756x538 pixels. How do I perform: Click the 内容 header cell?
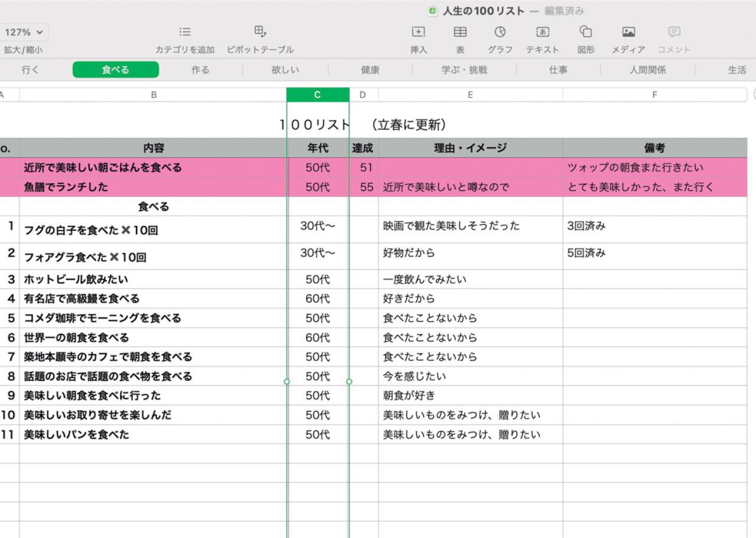[153, 148]
